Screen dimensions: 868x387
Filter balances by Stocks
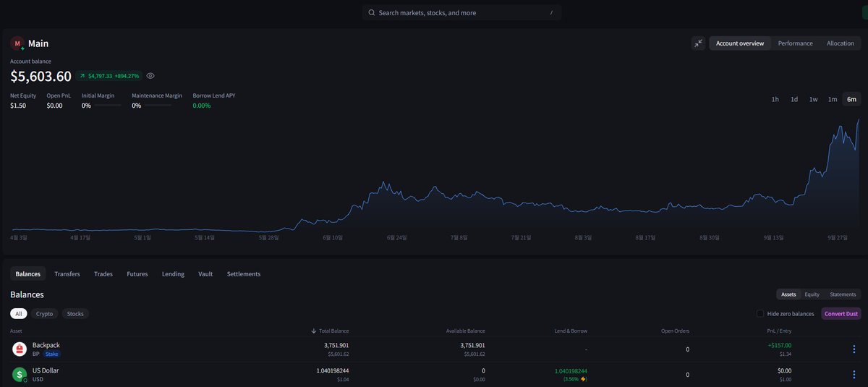(75, 313)
